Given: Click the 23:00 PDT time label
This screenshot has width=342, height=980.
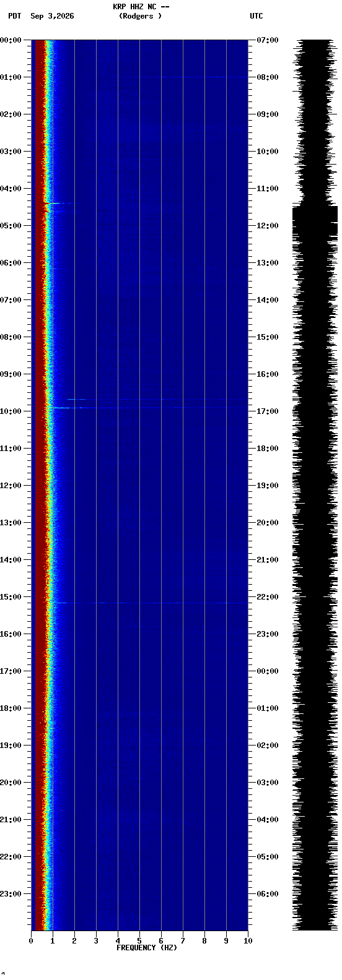Looking at the screenshot, I should 11,894.
